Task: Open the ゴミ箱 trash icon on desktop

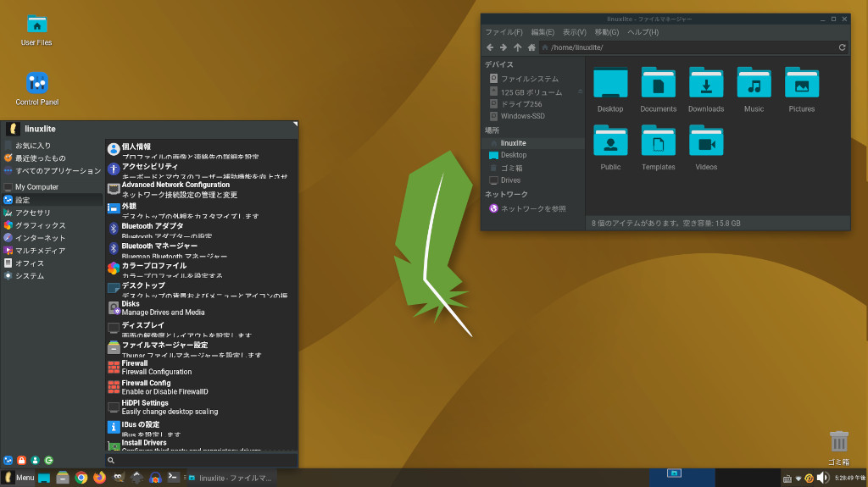Action: tap(838, 448)
